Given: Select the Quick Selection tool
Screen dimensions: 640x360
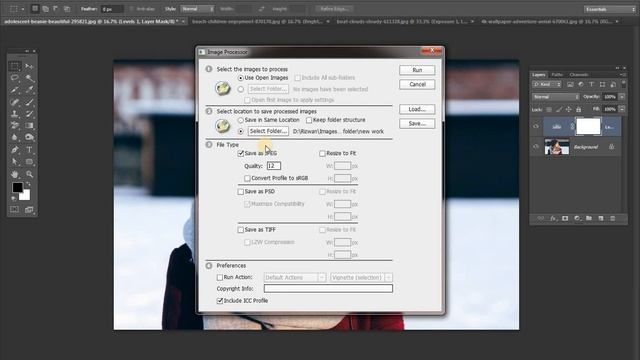Looking at the screenshot, I should [29, 78].
